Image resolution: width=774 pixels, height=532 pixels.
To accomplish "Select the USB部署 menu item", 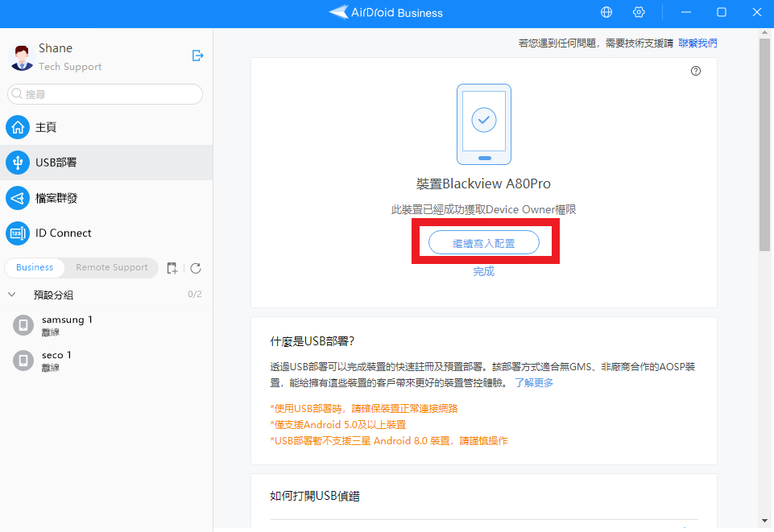I will pyautogui.click(x=106, y=163).
